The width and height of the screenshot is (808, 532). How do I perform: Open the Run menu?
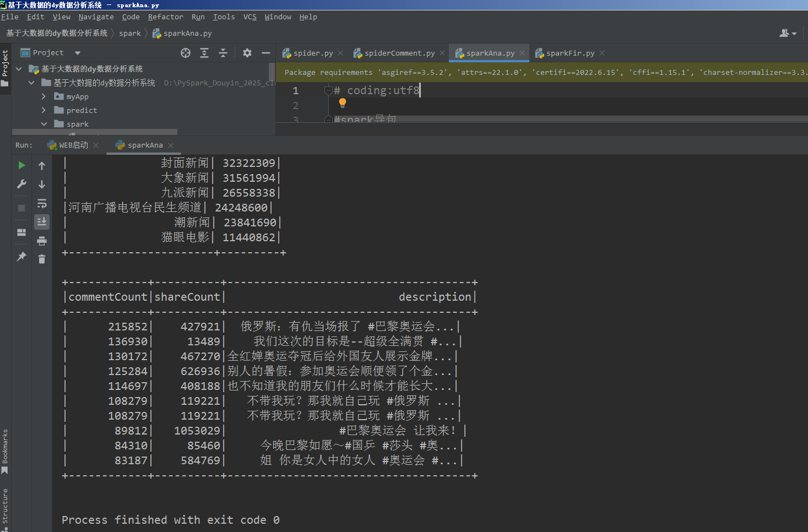coord(198,17)
